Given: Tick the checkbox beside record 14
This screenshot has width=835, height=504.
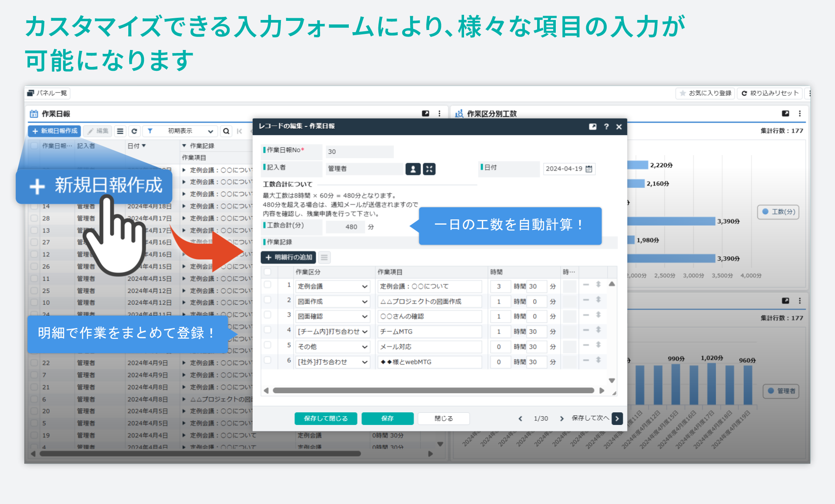Looking at the screenshot, I should tap(34, 206).
